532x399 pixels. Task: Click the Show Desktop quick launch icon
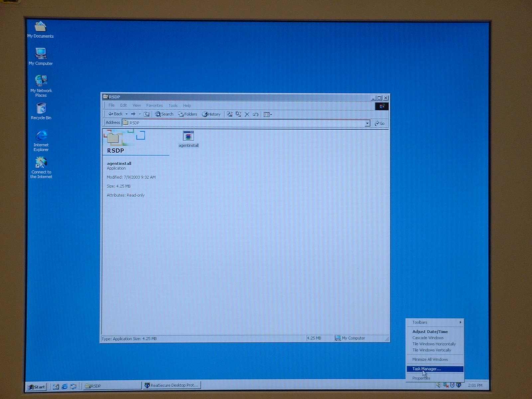[x=56, y=386]
